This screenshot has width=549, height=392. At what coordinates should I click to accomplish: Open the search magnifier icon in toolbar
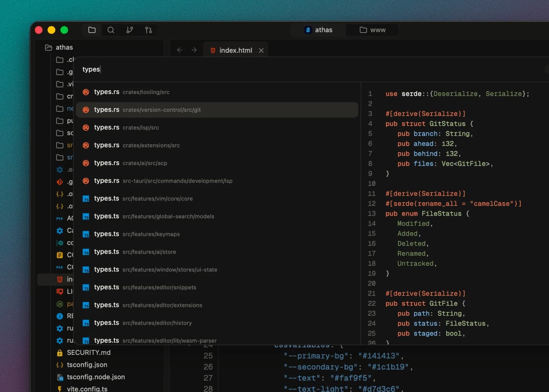tap(111, 30)
